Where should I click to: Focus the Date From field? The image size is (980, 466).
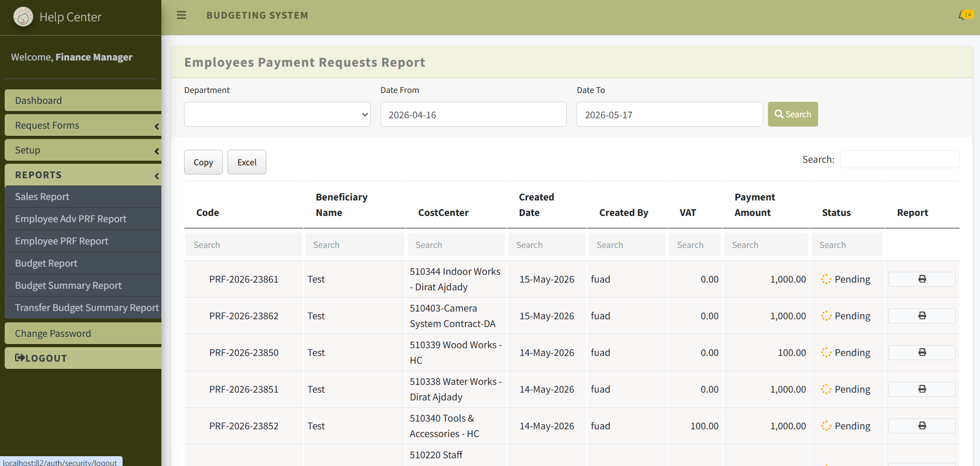pos(473,114)
